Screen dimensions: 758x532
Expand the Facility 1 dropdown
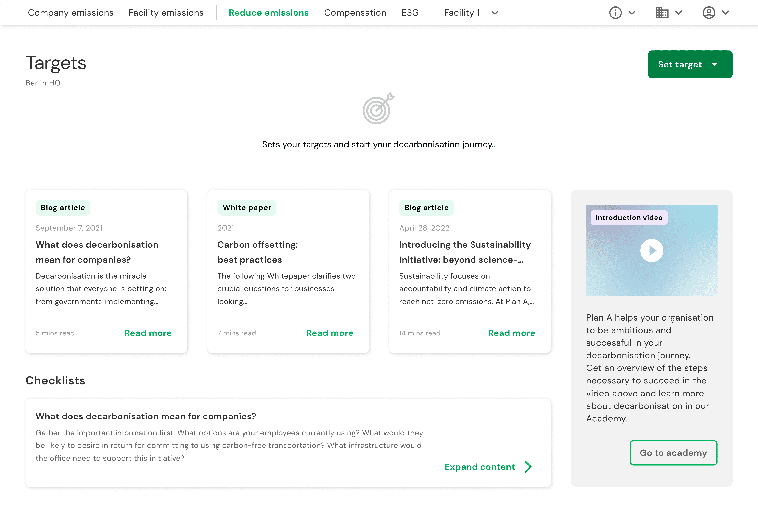[471, 13]
